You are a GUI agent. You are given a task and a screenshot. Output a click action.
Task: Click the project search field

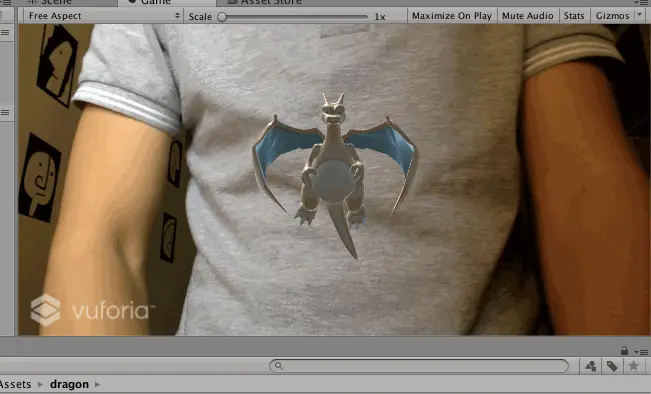(419, 366)
